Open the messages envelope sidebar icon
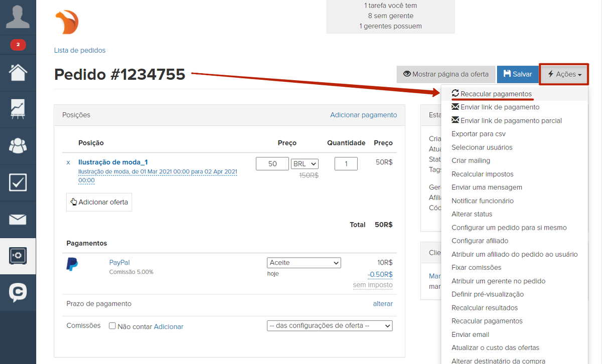This screenshot has width=602, height=364. click(18, 219)
